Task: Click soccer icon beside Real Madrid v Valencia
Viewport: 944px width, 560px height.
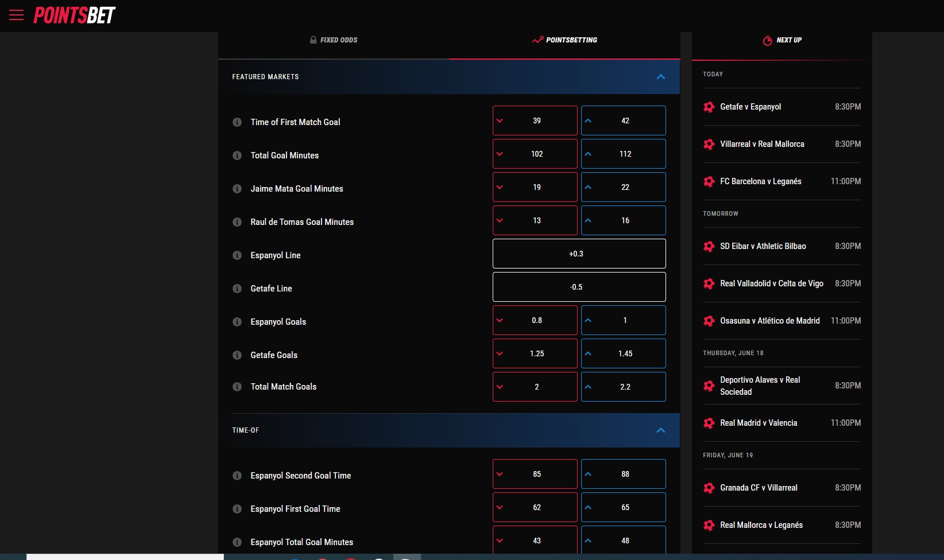Action: 709,423
